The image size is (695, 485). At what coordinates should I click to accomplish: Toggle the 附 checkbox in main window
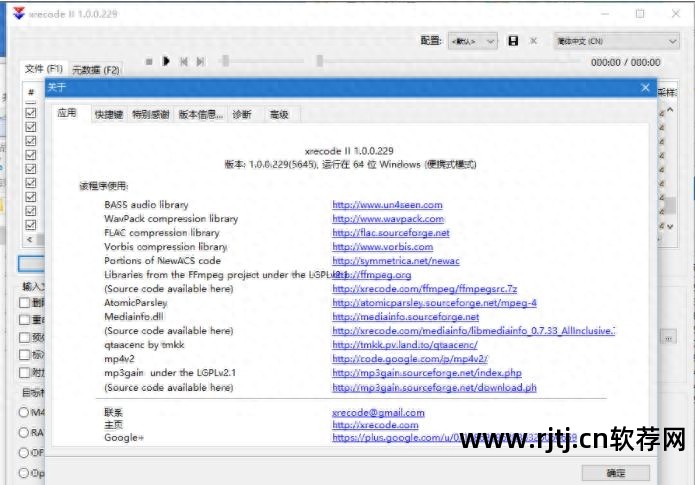(x=24, y=372)
